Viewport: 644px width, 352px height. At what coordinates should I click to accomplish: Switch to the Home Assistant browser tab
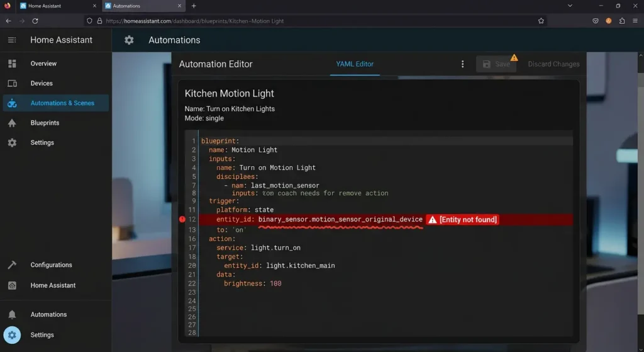pos(58,6)
